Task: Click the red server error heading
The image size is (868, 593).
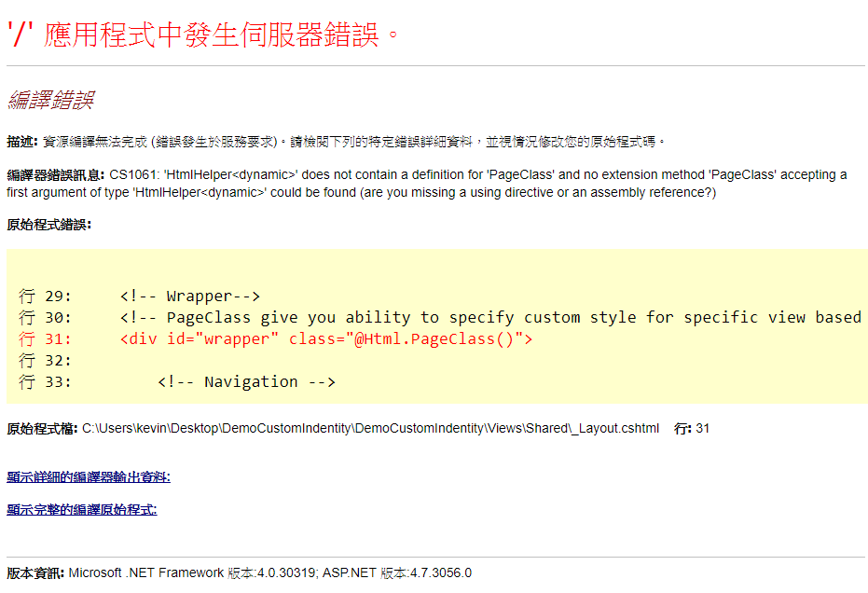Action: click(x=205, y=34)
